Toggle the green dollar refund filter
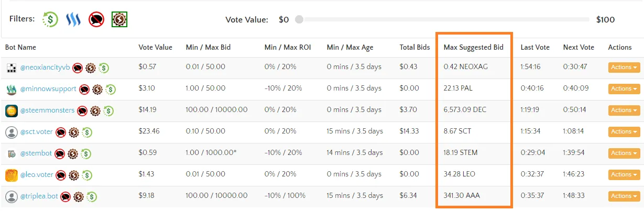The image size is (644, 211). click(50, 19)
